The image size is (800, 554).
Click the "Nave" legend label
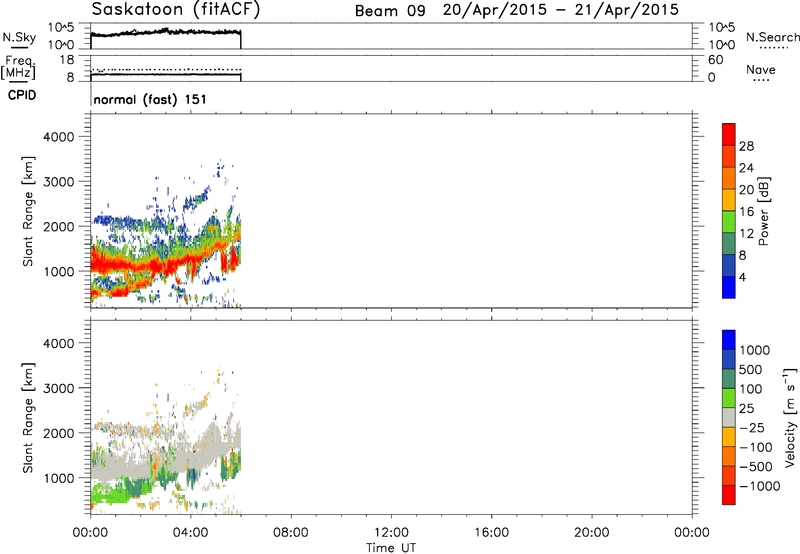pyautogui.click(x=761, y=69)
